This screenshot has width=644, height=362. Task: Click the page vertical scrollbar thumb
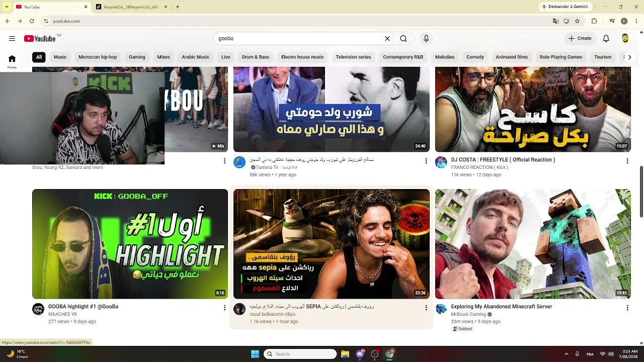pyautogui.click(x=641, y=192)
